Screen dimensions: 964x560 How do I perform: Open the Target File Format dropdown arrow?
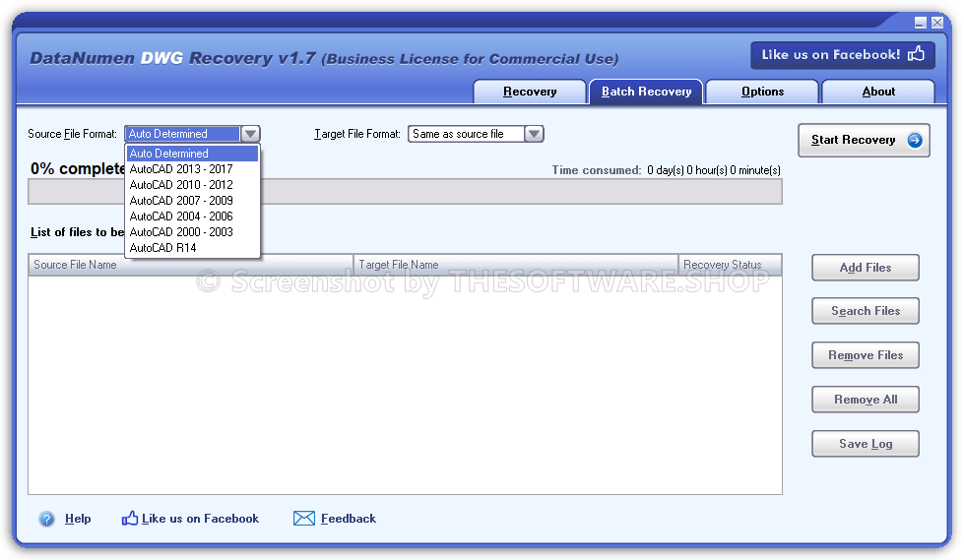[x=534, y=134]
